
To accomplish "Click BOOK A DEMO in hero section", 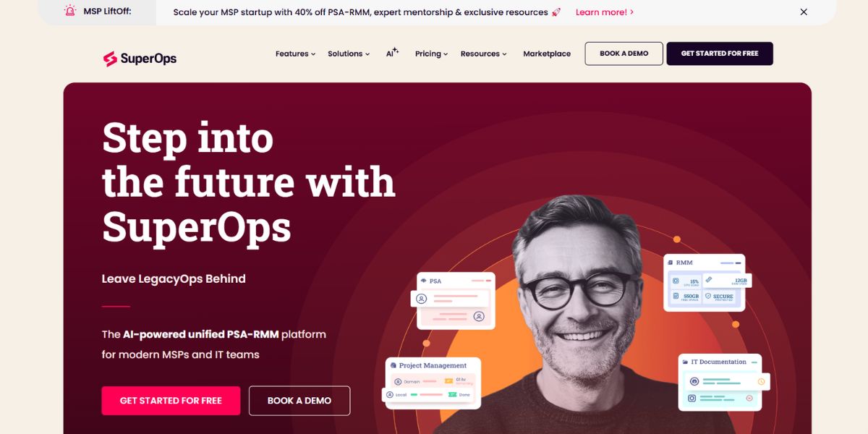I will 299,401.
